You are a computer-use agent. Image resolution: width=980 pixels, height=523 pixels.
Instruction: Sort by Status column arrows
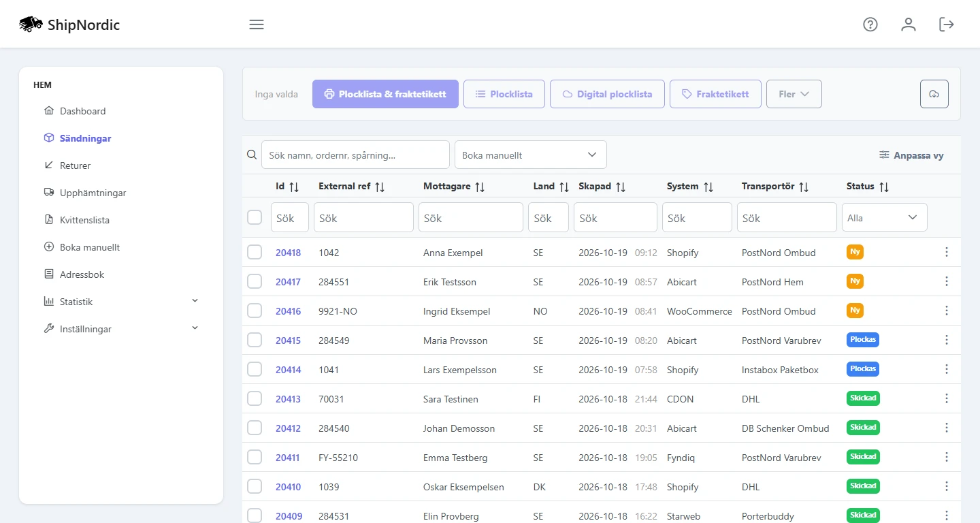[884, 187]
